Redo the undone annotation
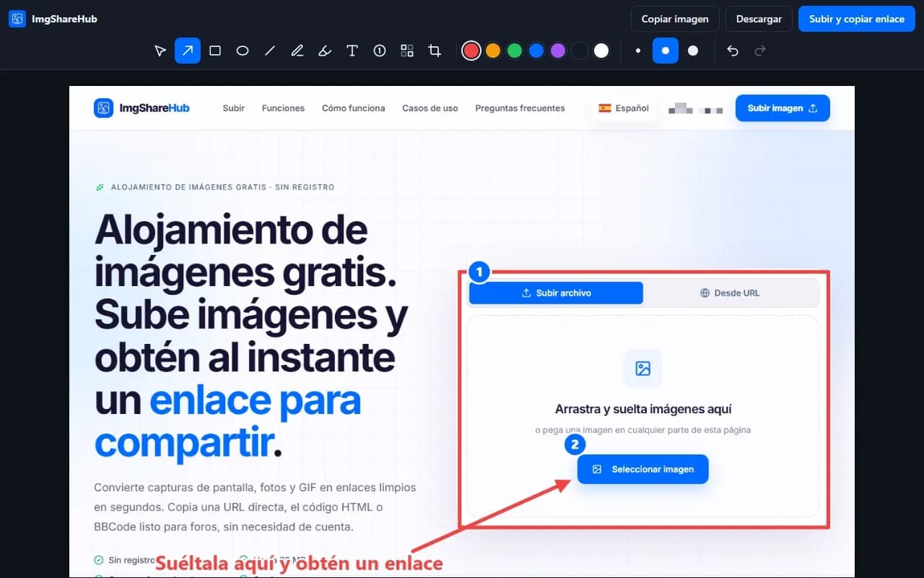Viewport: 924px width, 578px height. (759, 51)
